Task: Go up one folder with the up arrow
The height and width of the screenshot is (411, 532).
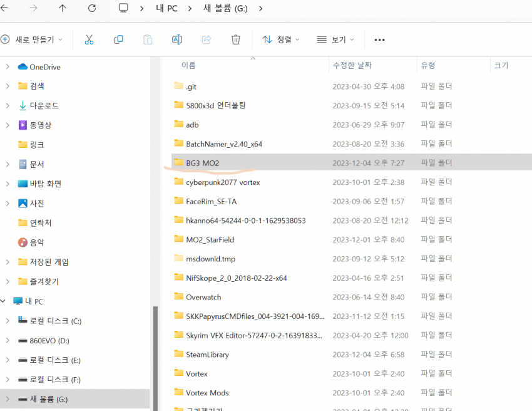Action: coord(63,8)
